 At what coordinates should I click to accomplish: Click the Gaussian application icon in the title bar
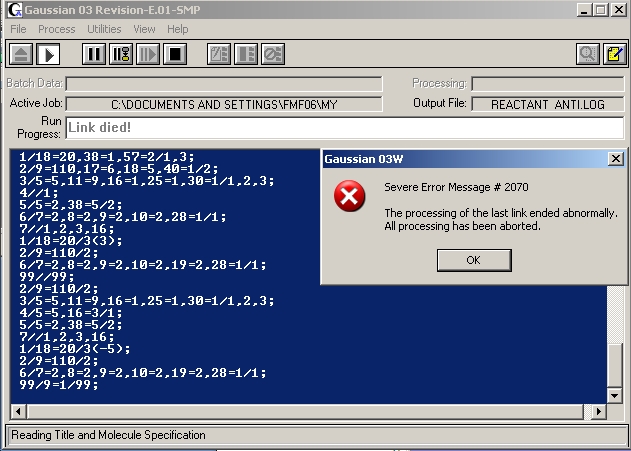[x=15, y=10]
